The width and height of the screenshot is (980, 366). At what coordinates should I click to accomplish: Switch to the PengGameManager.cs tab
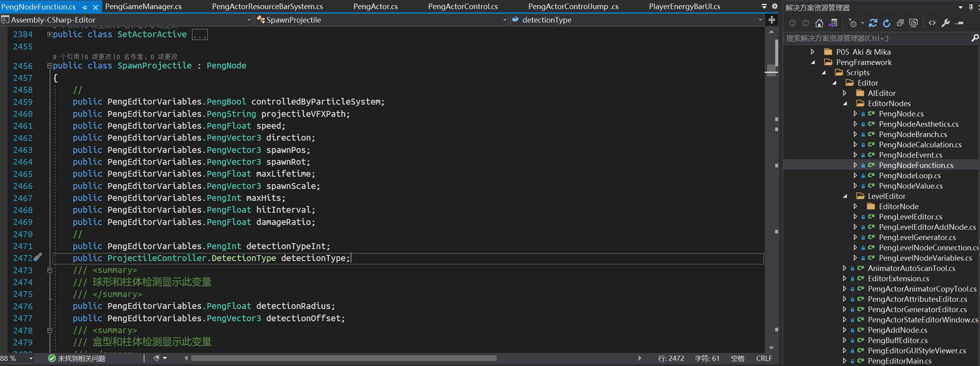(x=143, y=6)
